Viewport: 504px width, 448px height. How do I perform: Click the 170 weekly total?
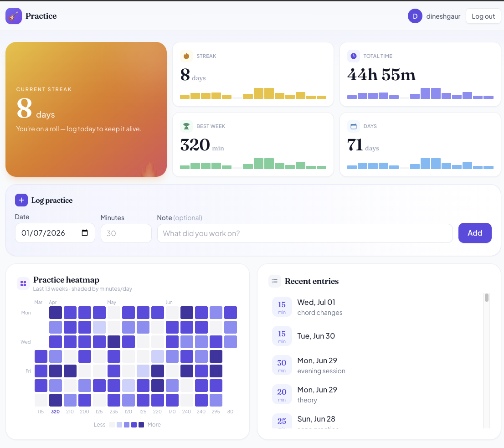tap(172, 412)
